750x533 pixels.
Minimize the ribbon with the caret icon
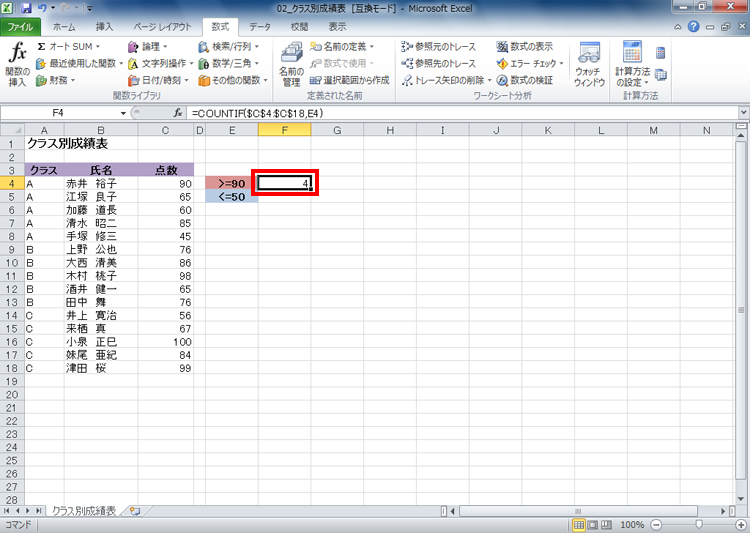[677, 27]
